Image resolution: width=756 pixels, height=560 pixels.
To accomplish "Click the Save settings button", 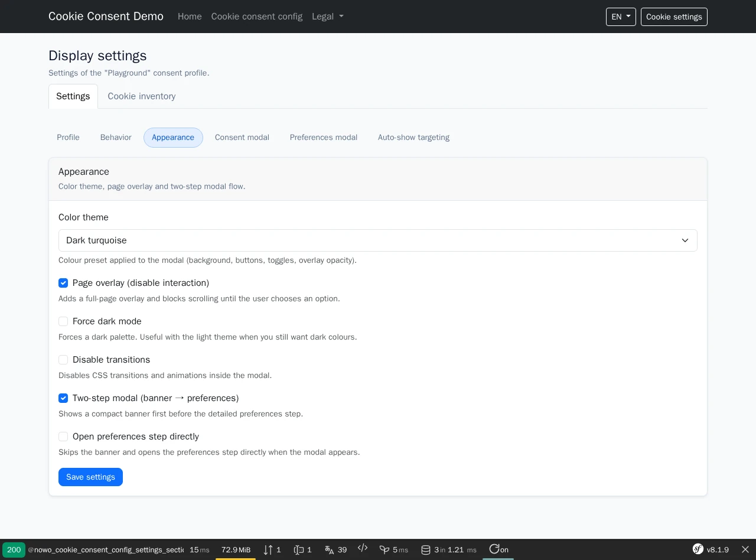I will (90, 477).
